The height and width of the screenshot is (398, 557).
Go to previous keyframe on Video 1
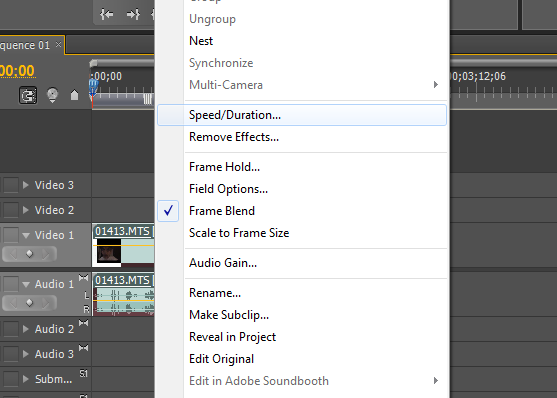click(x=13, y=254)
